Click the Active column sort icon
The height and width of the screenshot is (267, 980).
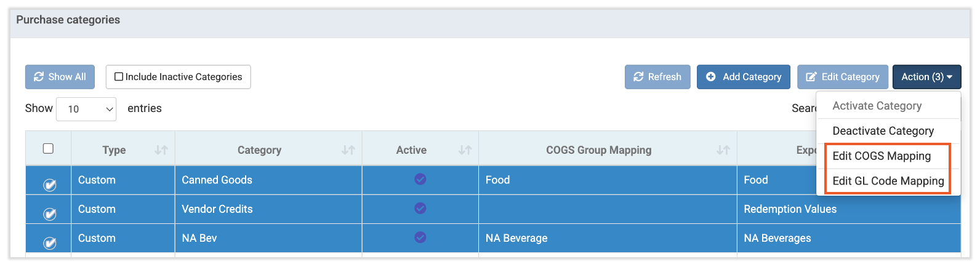(x=465, y=150)
